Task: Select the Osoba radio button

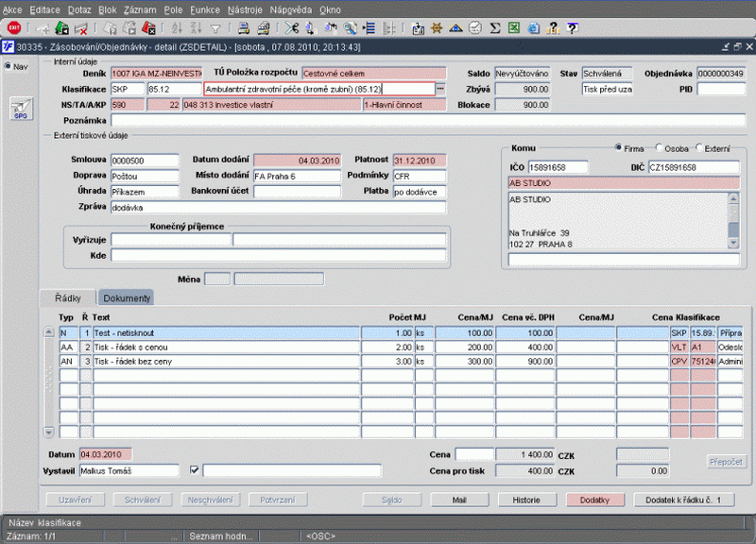Action: tap(659, 147)
